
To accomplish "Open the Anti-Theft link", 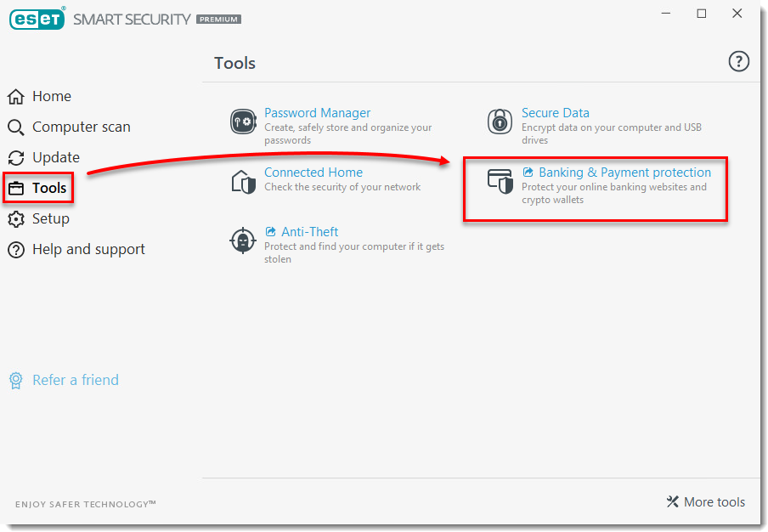I will 309,232.
